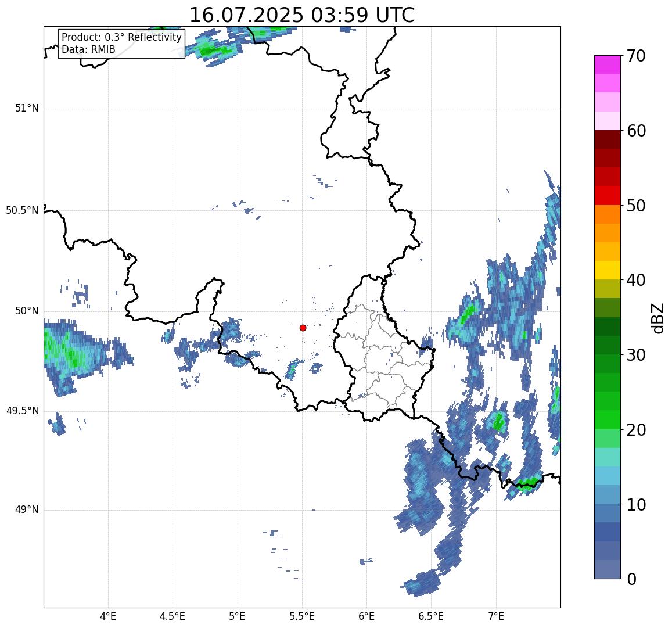The width and height of the screenshot is (672, 628).
Task: Click the 4°E longitude label
Action: coord(108,616)
